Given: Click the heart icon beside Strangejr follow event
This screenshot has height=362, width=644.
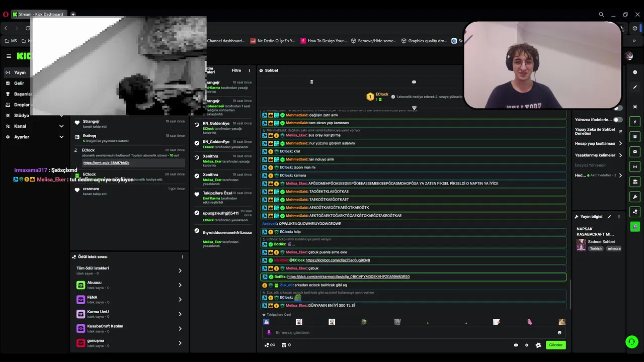Looking at the screenshot, I should [x=77, y=122].
